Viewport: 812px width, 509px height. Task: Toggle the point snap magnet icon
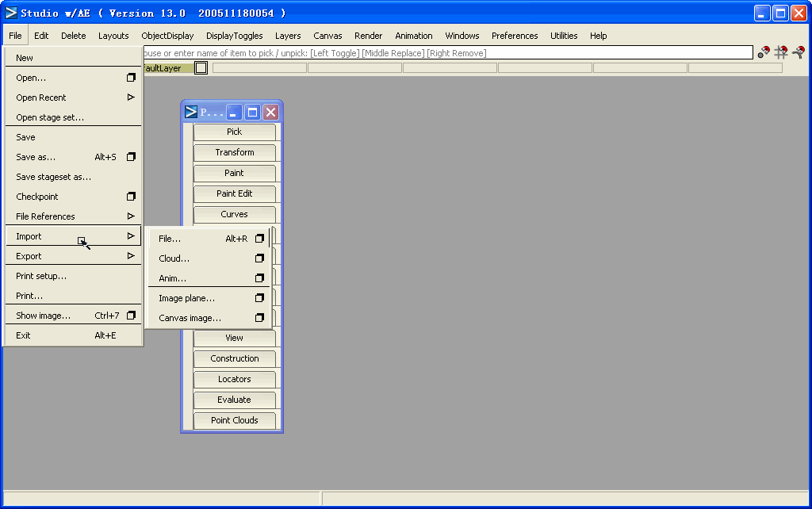tap(764, 52)
